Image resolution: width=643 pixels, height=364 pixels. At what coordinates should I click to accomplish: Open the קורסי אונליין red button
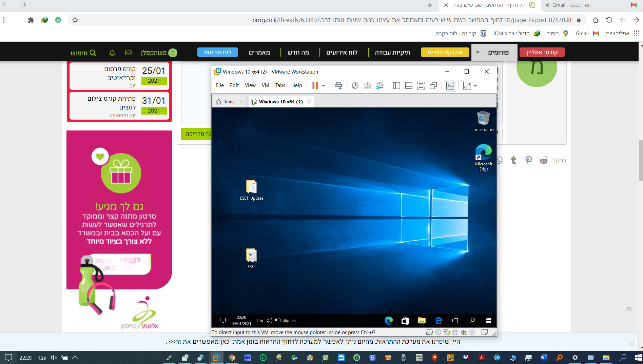point(542,52)
